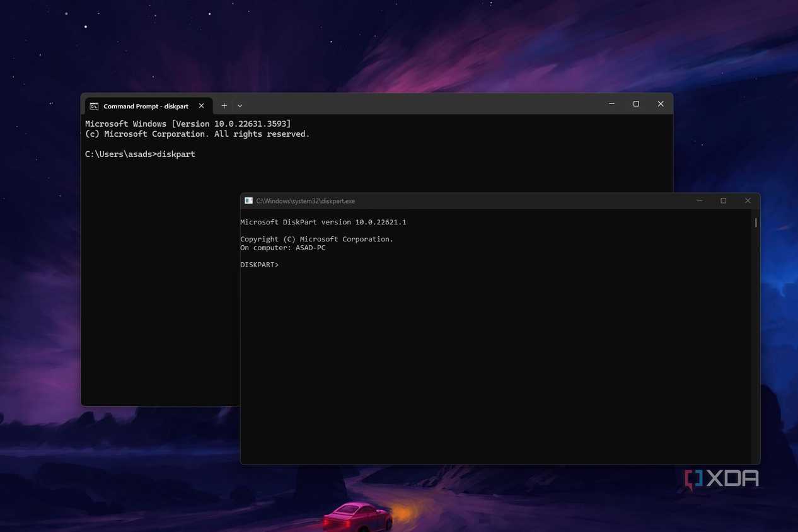Maximize the diskpart.exe window
The height and width of the screenshot is (532, 798).
pyautogui.click(x=724, y=200)
